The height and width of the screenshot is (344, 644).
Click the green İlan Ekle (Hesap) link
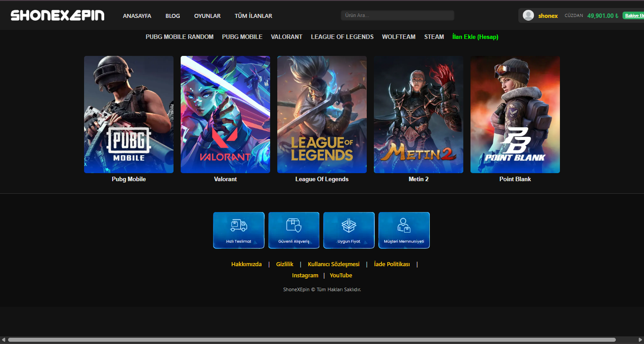(475, 37)
